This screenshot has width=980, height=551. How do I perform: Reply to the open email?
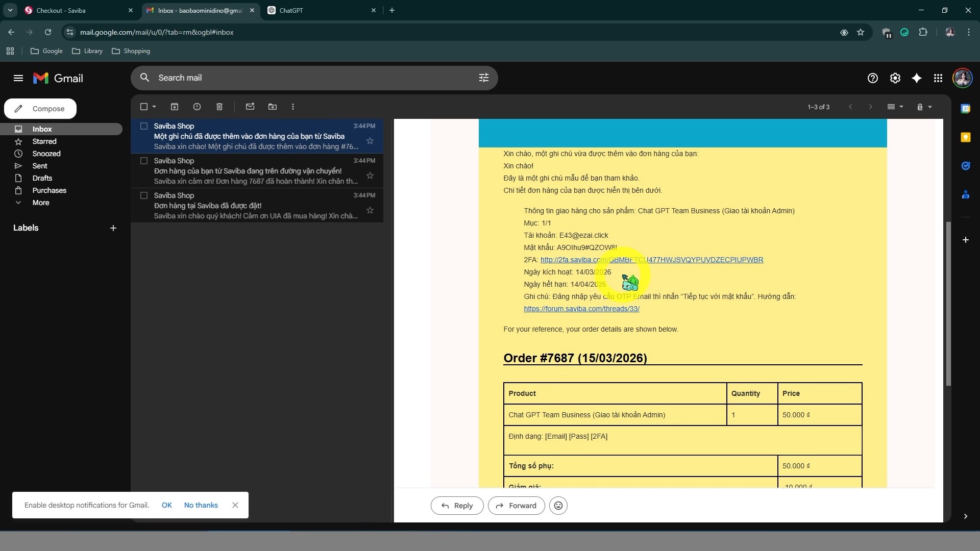pos(457,506)
